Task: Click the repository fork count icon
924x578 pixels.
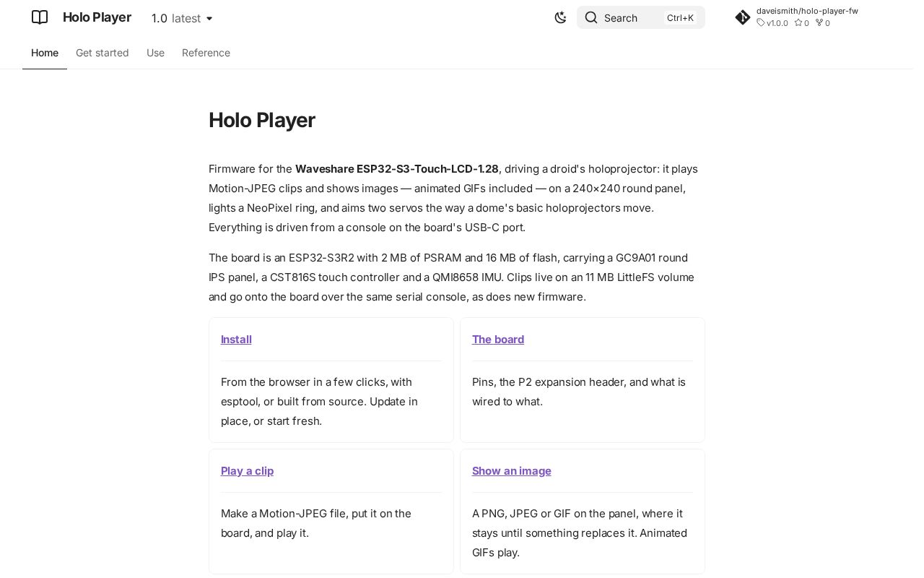Action: (x=819, y=23)
